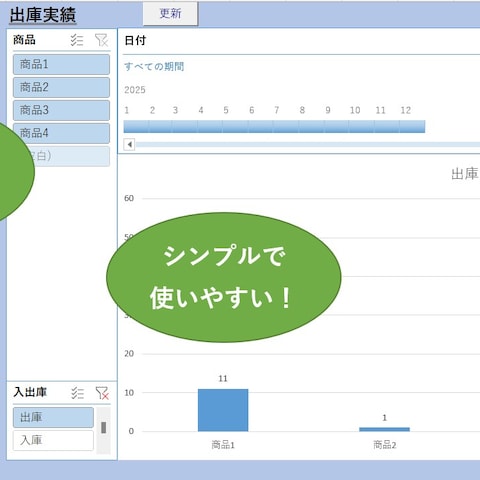Screen dimensions: 480x480
Task: Select month 7 on the timeline
Action: pyautogui.click(x=286, y=127)
